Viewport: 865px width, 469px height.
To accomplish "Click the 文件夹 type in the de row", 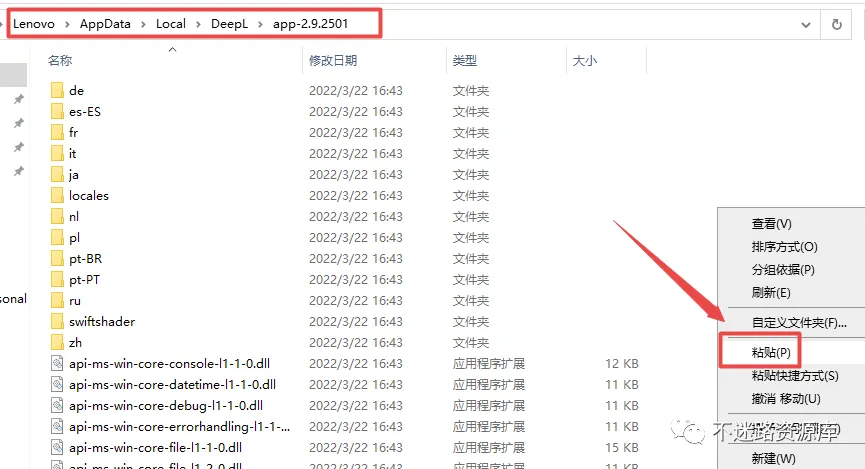I will tap(471, 90).
